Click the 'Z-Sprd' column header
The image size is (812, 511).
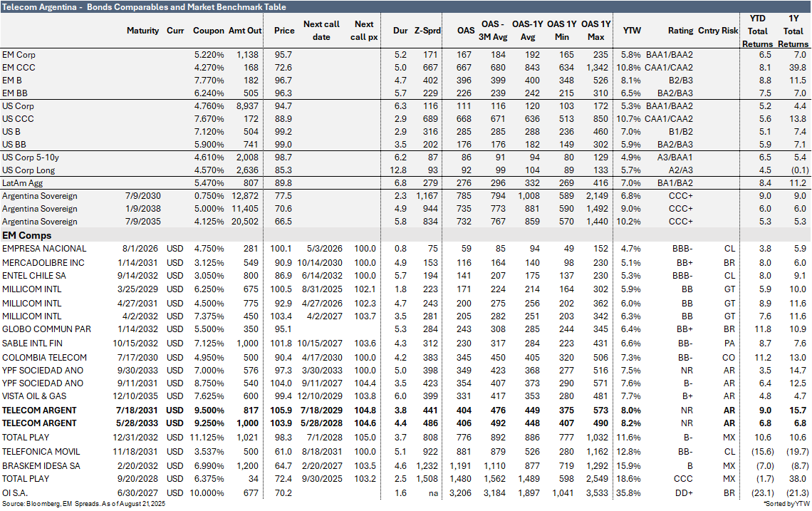(x=427, y=31)
